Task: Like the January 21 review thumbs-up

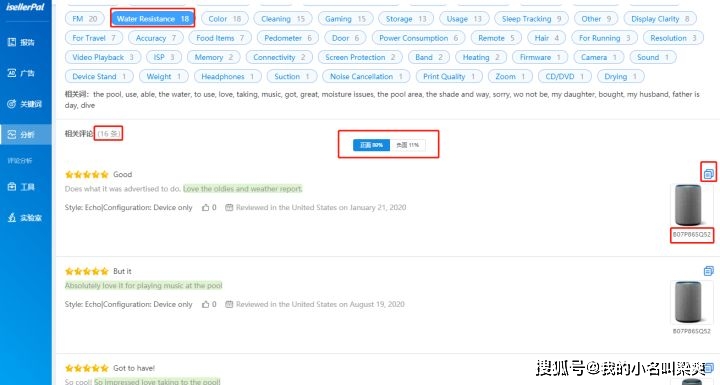Action: [205, 208]
